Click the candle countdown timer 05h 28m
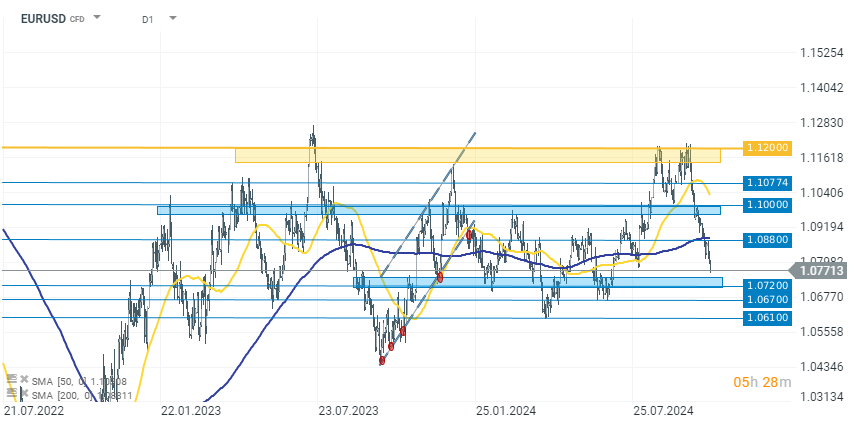859x427 pixels. tap(763, 382)
